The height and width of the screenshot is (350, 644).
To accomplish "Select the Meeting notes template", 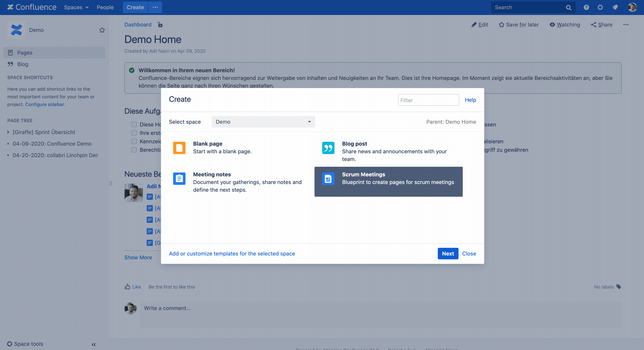I will pos(239,182).
